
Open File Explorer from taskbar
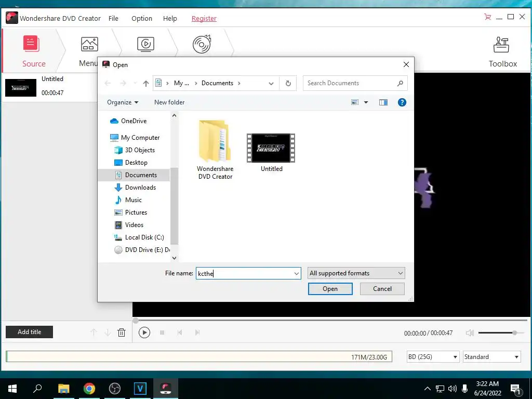[63, 389]
